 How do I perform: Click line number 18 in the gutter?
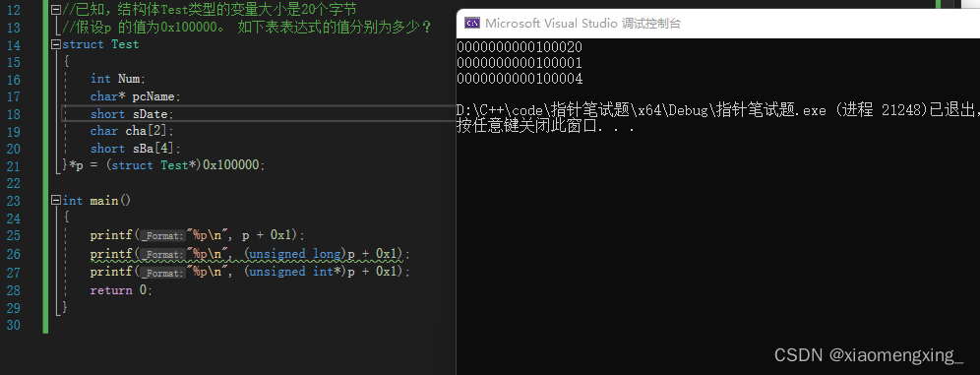[13, 114]
